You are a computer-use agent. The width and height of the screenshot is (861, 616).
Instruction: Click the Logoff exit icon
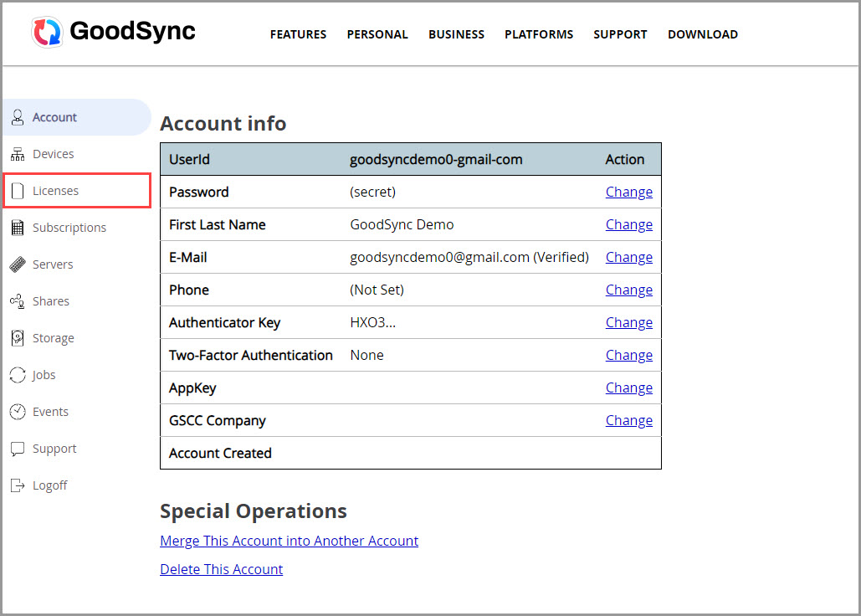[x=18, y=485]
